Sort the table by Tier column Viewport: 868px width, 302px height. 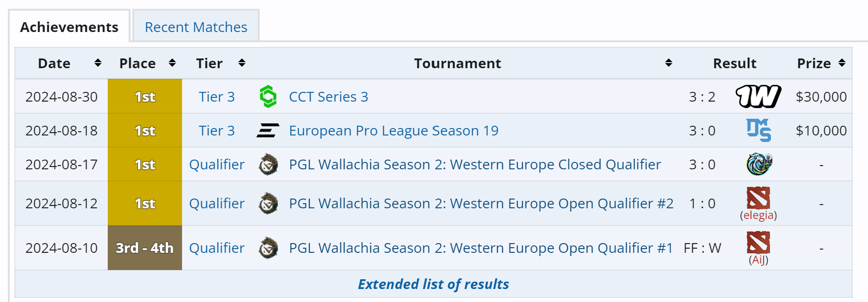click(x=241, y=63)
